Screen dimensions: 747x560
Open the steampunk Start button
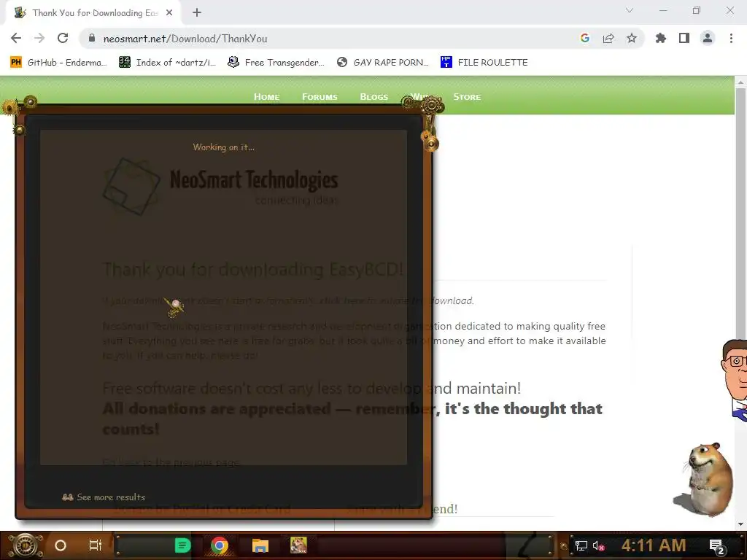click(26, 545)
